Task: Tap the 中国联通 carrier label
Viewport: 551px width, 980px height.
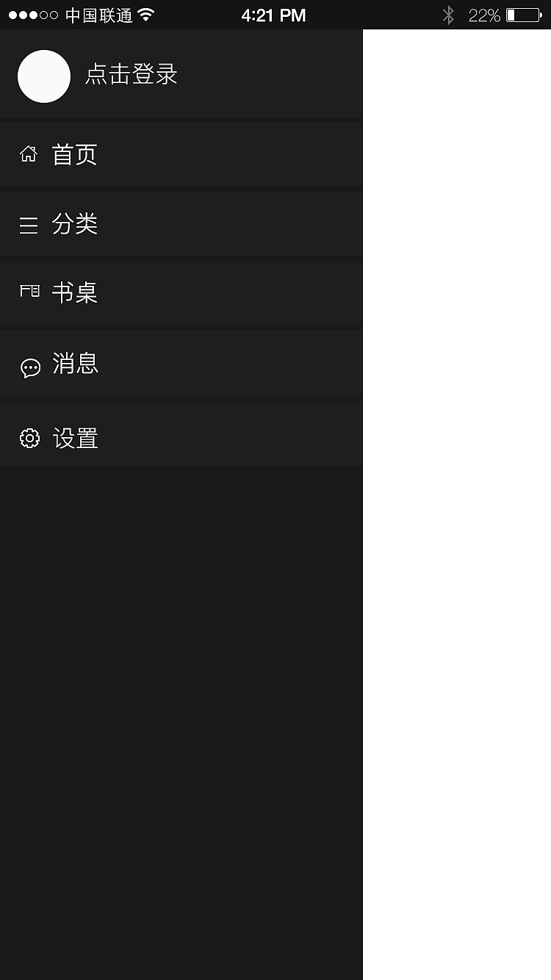Action: 98,15
